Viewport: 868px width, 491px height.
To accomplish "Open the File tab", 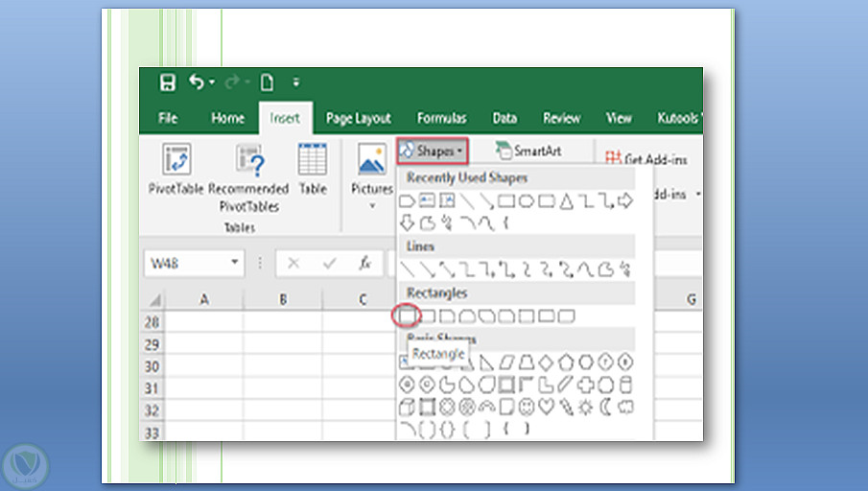I will click(x=168, y=118).
